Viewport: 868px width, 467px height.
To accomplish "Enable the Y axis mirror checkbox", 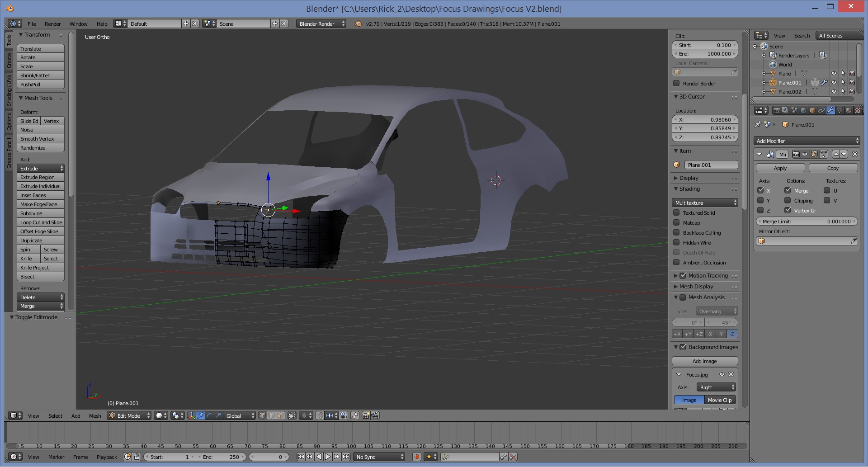I will point(760,200).
